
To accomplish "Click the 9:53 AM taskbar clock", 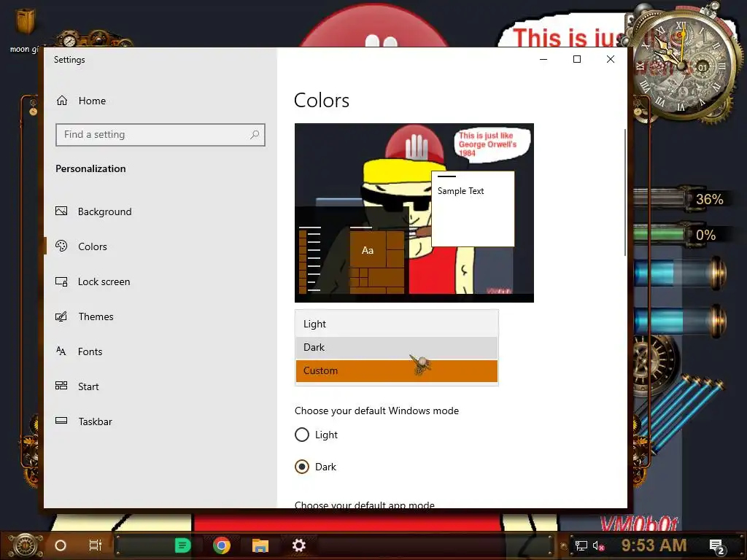I will click(x=654, y=545).
